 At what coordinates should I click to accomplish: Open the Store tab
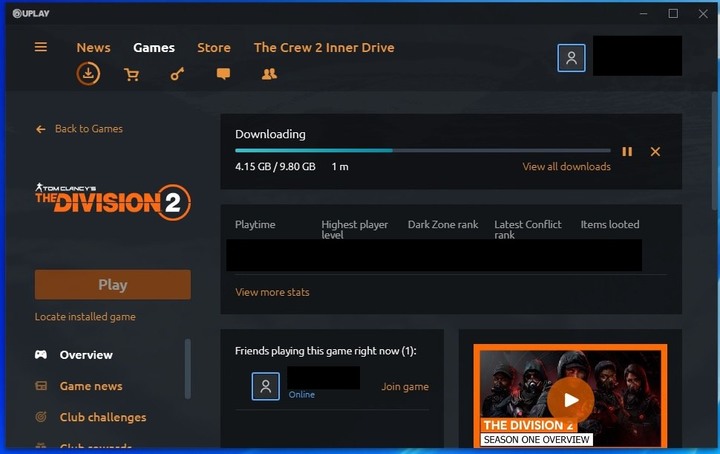coord(214,48)
